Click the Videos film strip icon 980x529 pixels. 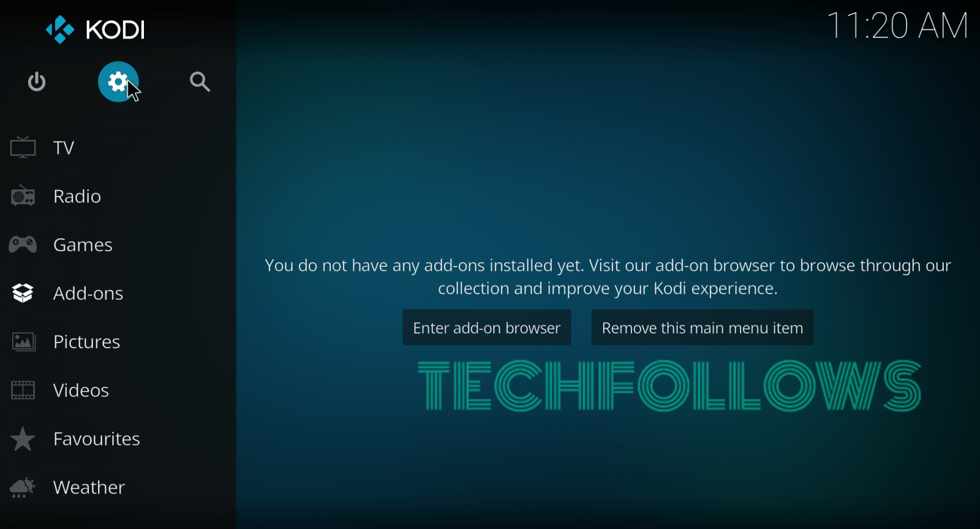(23, 390)
